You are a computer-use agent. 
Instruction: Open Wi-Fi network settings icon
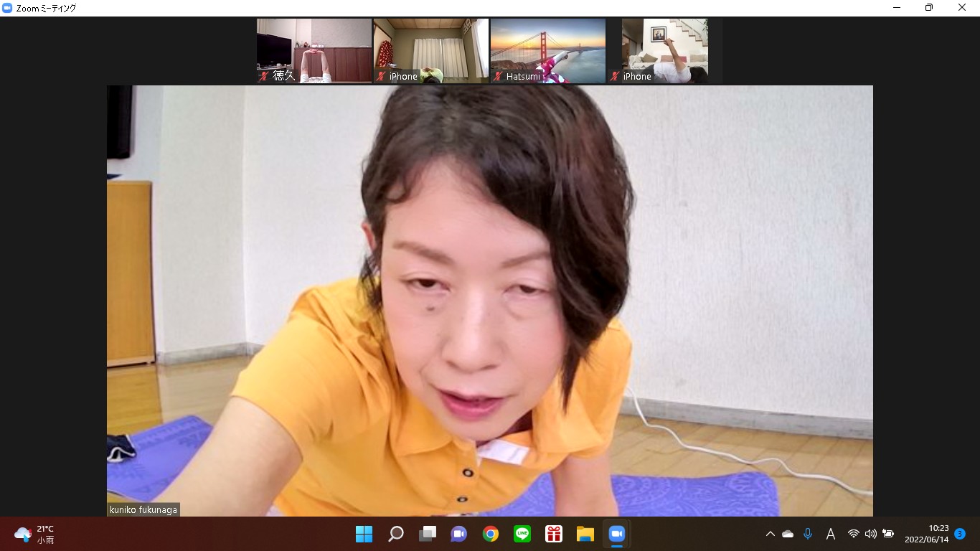854,534
